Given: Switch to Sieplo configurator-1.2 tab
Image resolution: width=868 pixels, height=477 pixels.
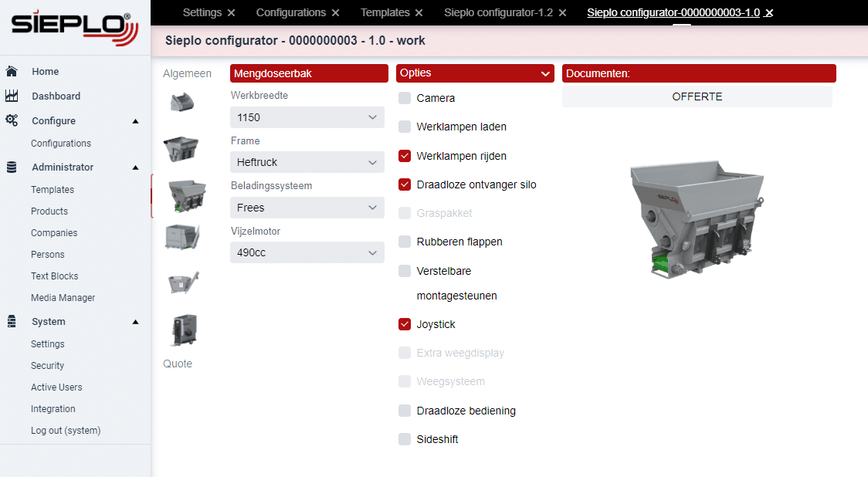Looking at the screenshot, I should pyautogui.click(x=498, y=12).
